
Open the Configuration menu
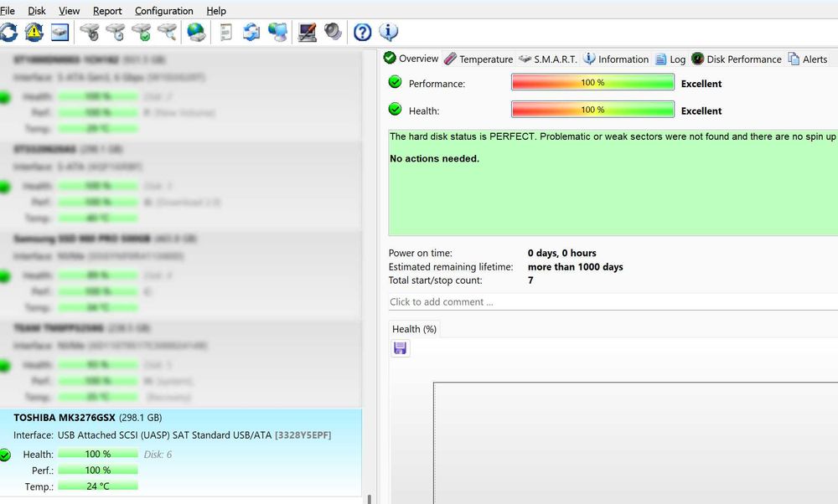click(x=164, y=11)
